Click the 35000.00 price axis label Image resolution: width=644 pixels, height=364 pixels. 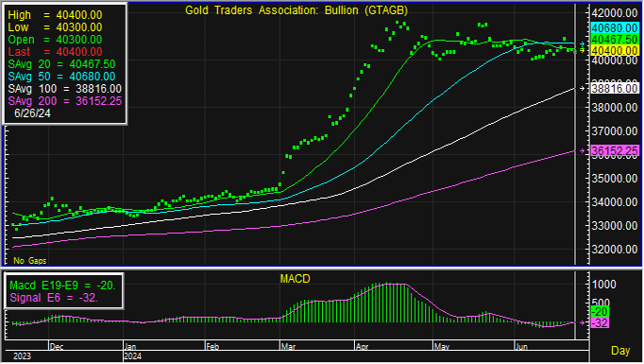pos(614,179)
